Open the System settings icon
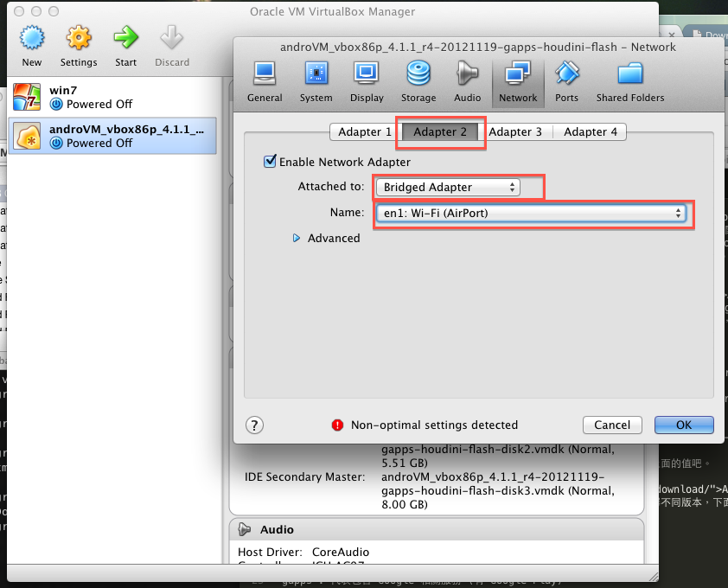 click(316, 81)
